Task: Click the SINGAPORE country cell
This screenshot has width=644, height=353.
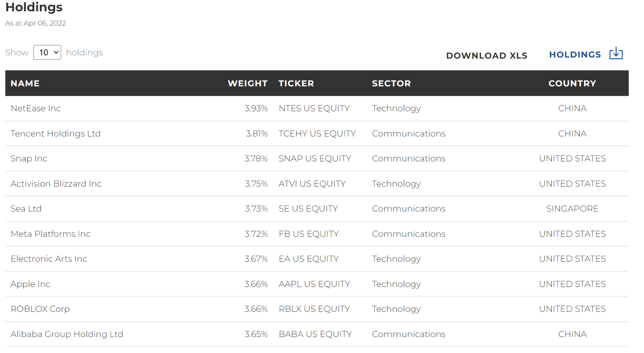Action: tap(572, 209)
